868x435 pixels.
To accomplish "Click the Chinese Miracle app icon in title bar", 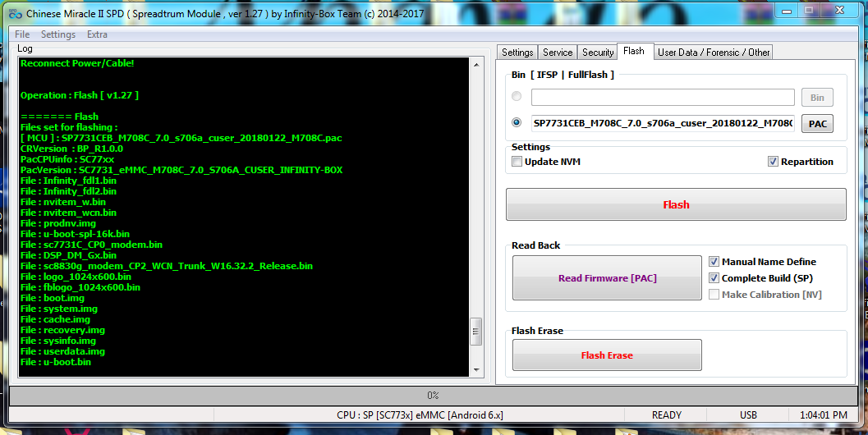I will pyautogui.click(x=16, y=13).
